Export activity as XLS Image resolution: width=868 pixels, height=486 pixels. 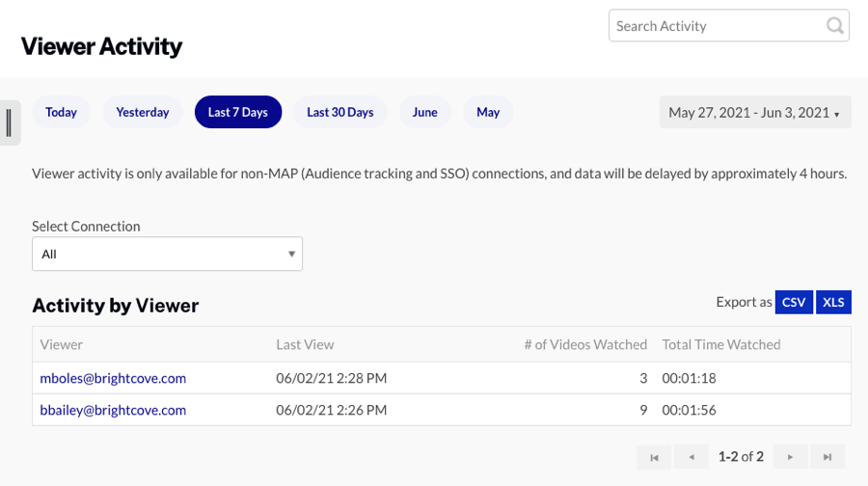click(x=833, y=302)
